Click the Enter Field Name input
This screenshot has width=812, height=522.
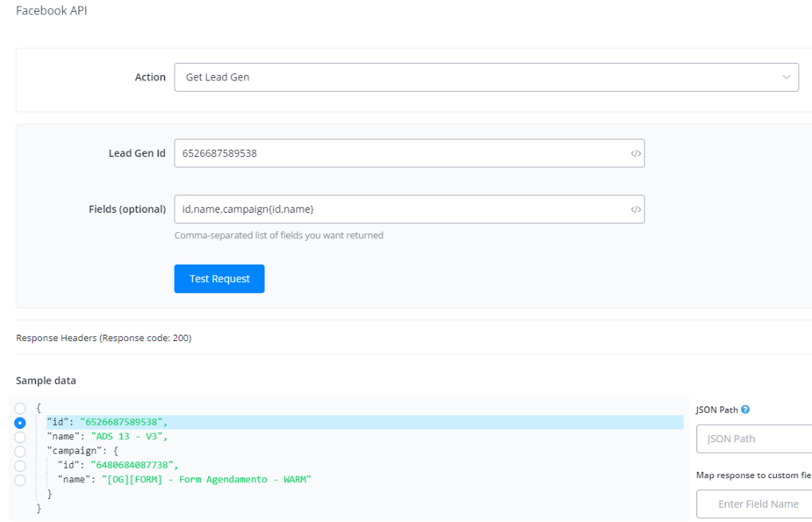click(753, 504)
